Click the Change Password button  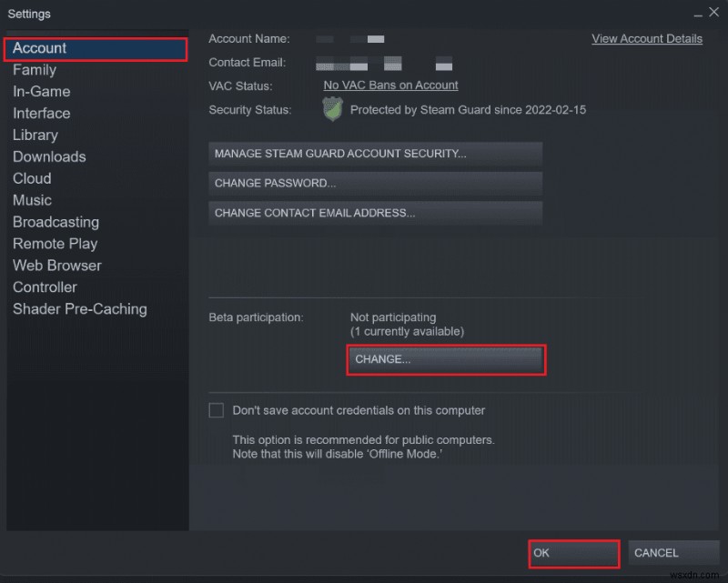(375, 184)
